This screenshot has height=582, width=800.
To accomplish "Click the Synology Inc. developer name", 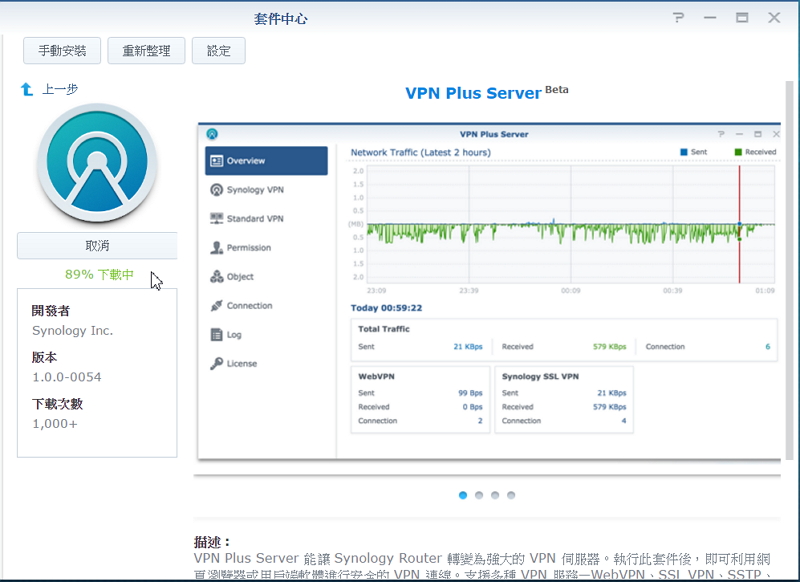I will pyautogui.click(x=72, y=331).
